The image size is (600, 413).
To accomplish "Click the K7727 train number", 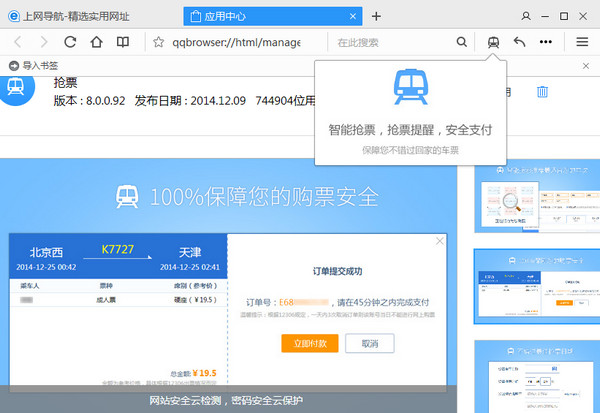I will click(117, 249).
